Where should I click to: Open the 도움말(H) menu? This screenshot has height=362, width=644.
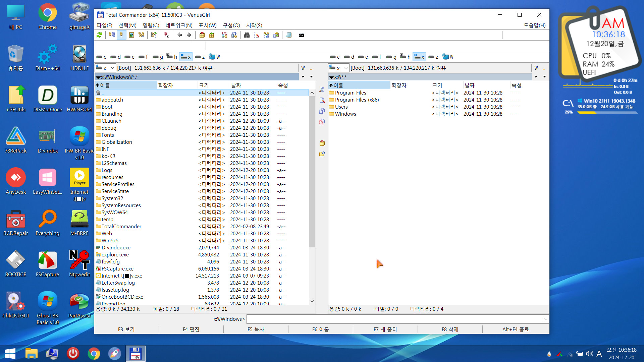[x=535, y=25]
